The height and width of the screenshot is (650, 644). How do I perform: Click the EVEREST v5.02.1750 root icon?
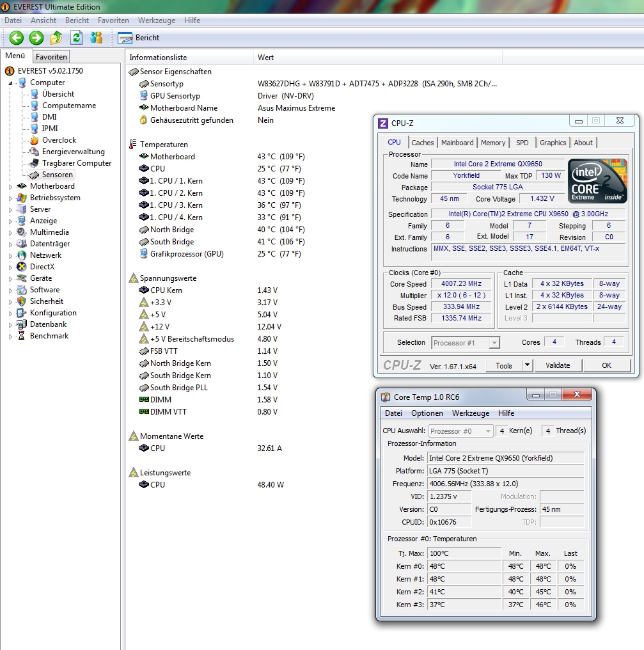10,71
